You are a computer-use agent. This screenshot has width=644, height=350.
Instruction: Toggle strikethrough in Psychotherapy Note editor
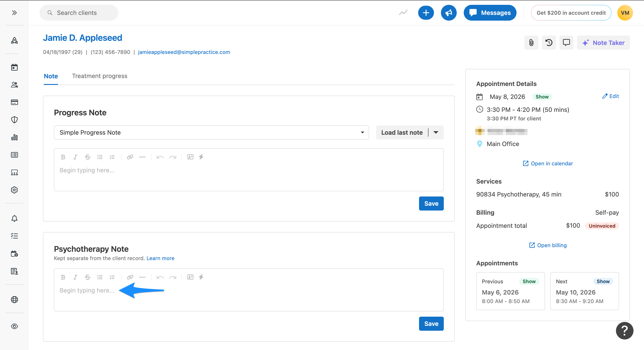87,277
